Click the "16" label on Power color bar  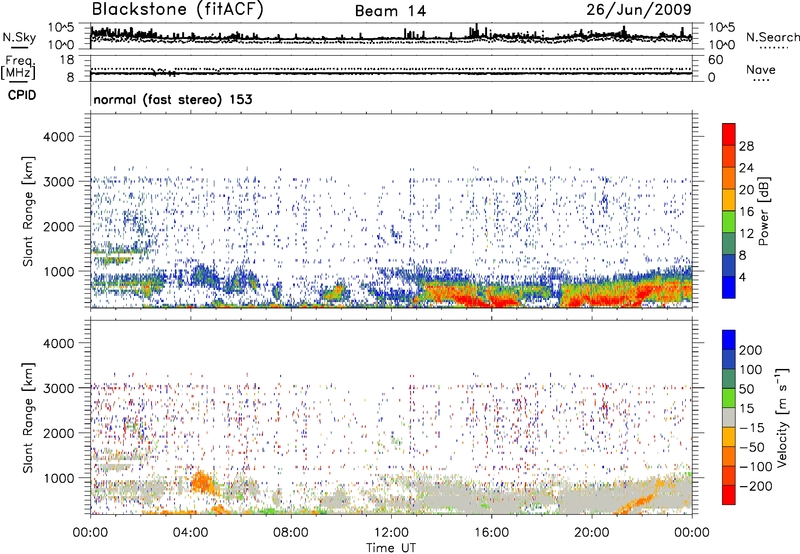(x=746, y=212)
